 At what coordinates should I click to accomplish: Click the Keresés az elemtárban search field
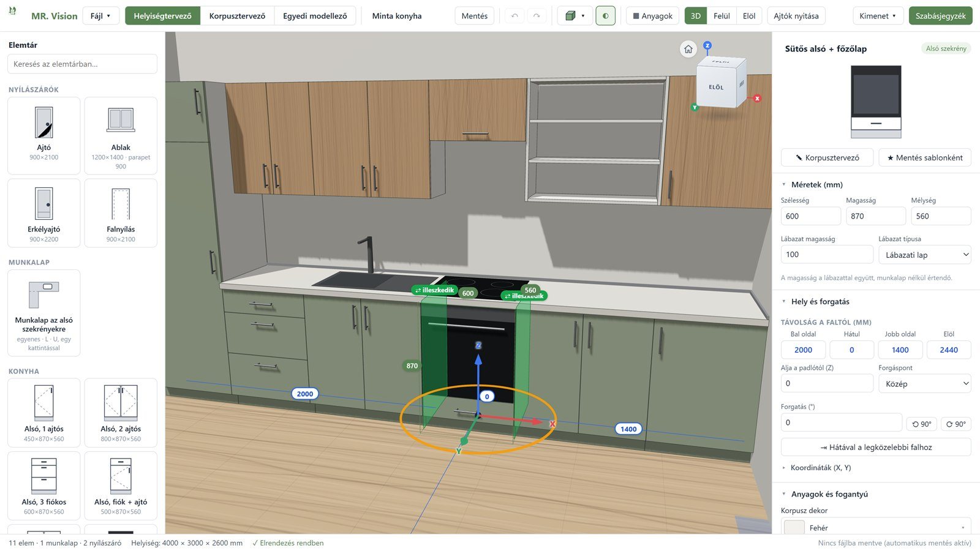(x=82, y=64)
